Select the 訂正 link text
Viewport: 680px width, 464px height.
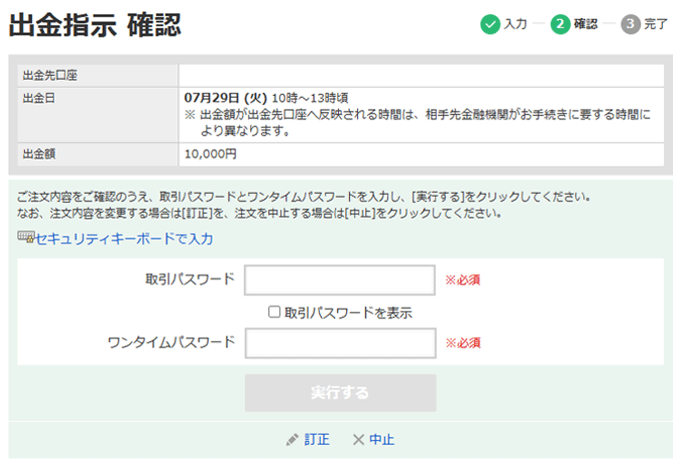317,439
